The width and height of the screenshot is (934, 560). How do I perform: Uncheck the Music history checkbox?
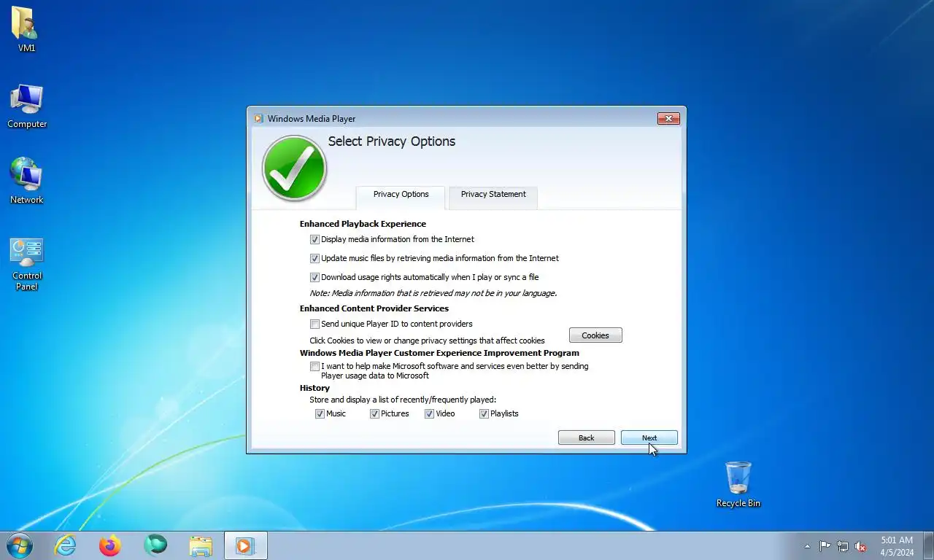[320, 413]
